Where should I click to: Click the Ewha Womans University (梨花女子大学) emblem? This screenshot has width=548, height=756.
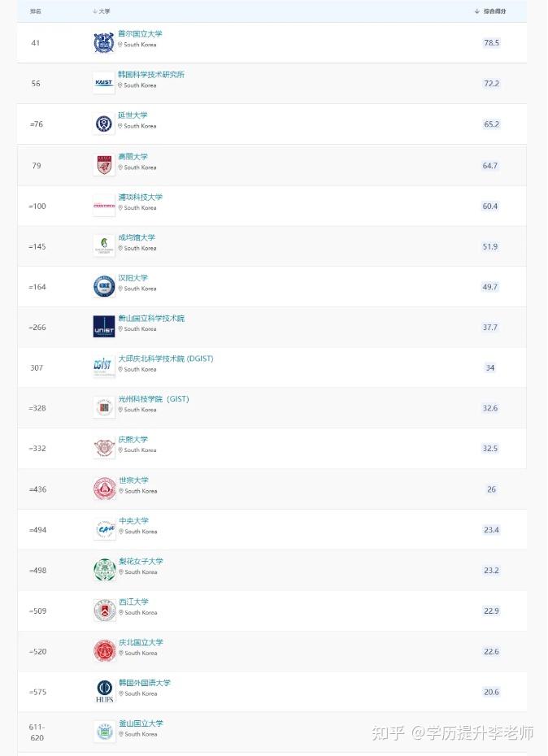(104, 570)
